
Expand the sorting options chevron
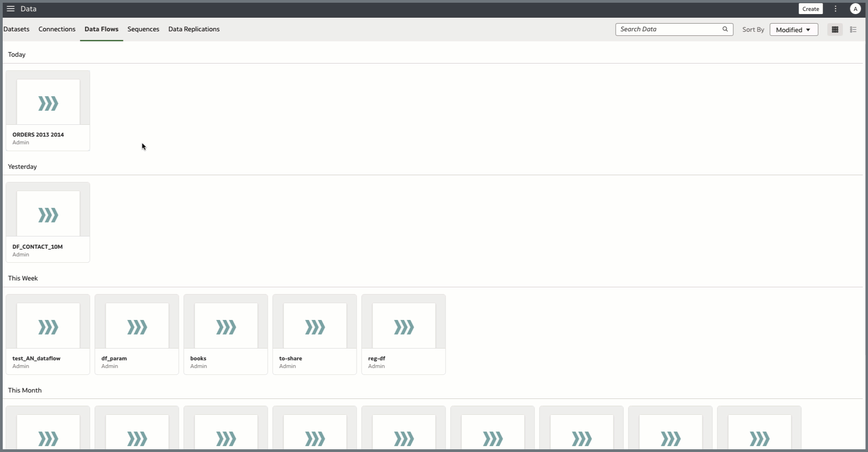coord(809,29)
